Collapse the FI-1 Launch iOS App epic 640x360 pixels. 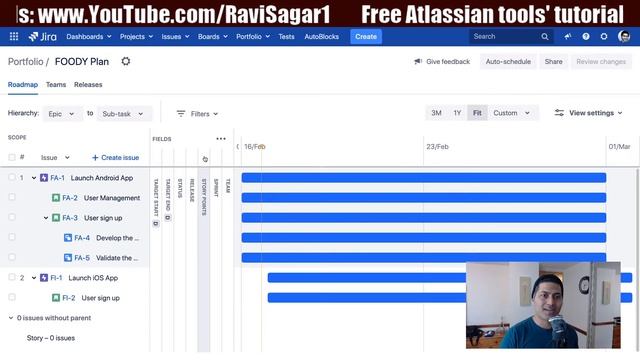click(x=34, y=278)
